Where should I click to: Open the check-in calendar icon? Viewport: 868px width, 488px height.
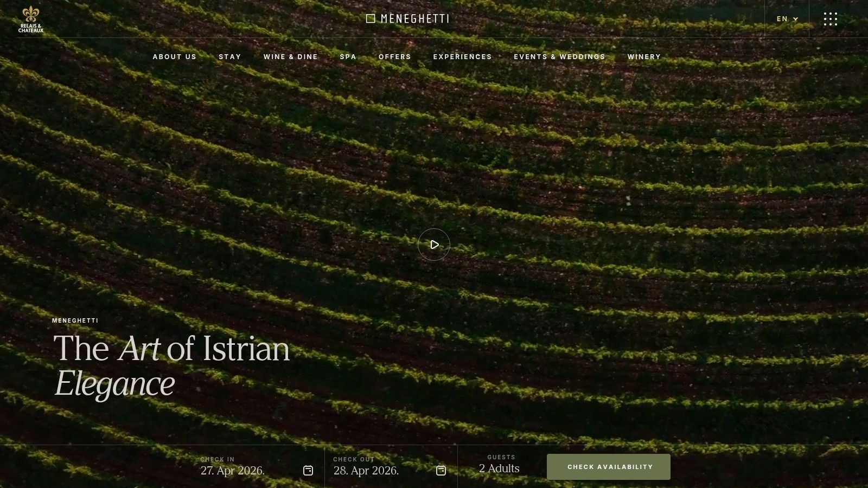(x=308, y=470)
